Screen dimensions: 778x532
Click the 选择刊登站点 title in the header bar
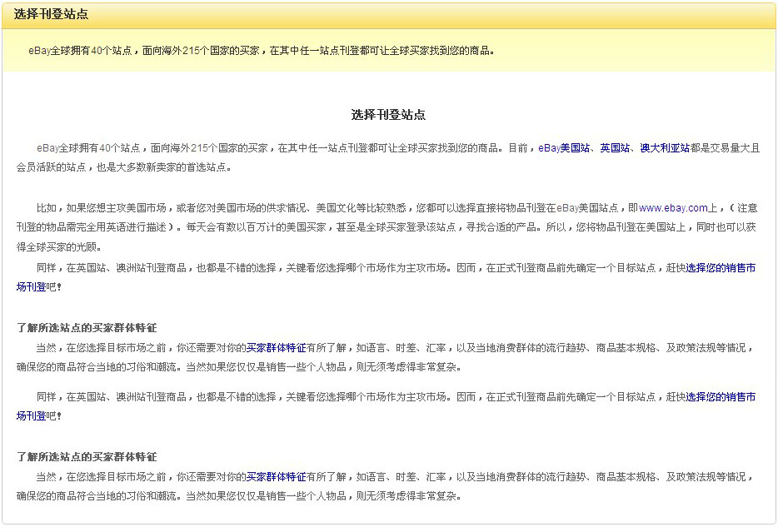(x=51, y=14)
